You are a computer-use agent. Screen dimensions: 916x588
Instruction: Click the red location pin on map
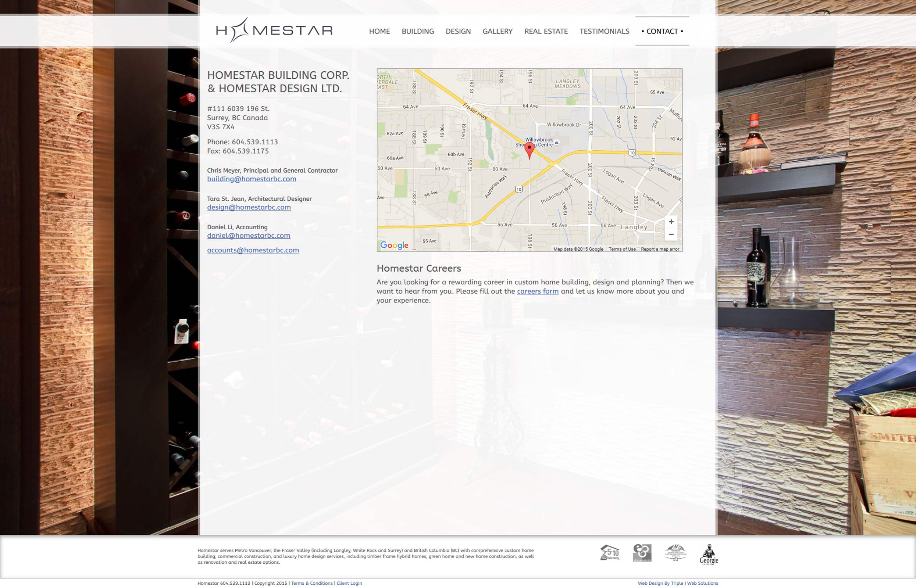529,151
